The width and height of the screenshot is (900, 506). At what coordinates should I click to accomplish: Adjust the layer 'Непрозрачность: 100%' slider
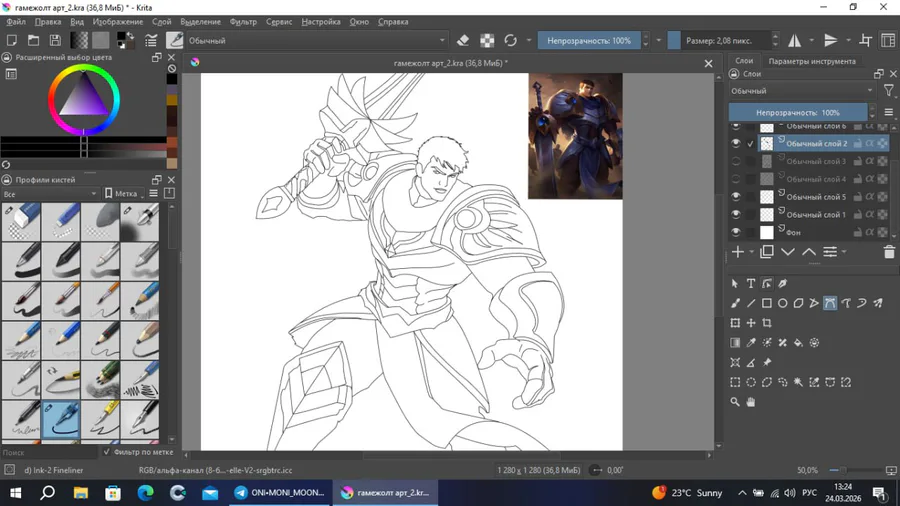(x=797, y=113)
